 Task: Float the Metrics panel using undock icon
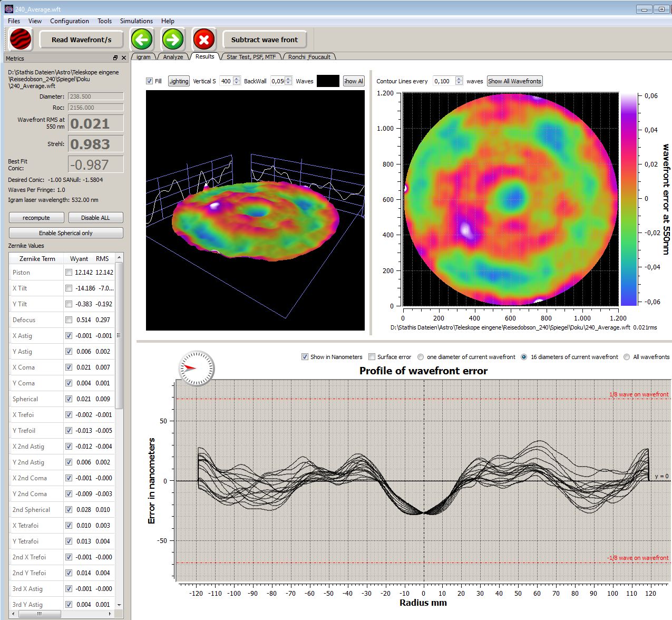pos(115,58)
